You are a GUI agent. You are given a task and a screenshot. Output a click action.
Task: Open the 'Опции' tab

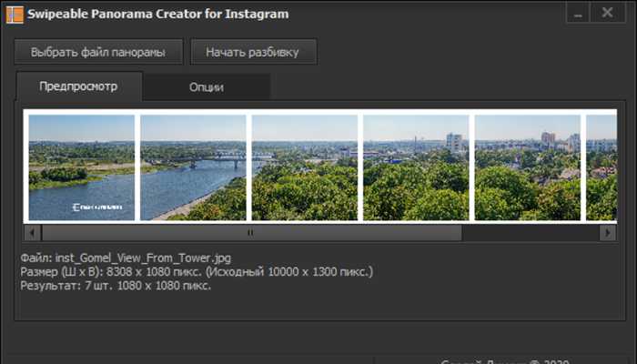(207, 87)
